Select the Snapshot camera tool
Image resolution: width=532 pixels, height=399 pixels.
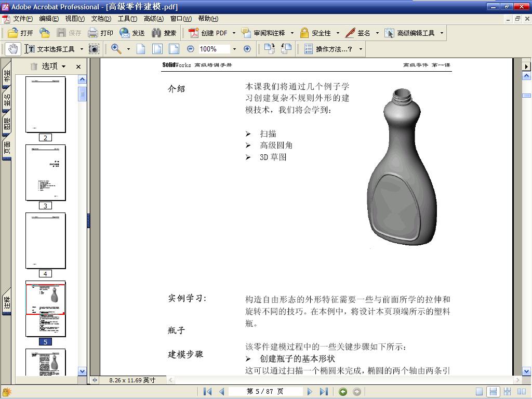click(94, 49)
